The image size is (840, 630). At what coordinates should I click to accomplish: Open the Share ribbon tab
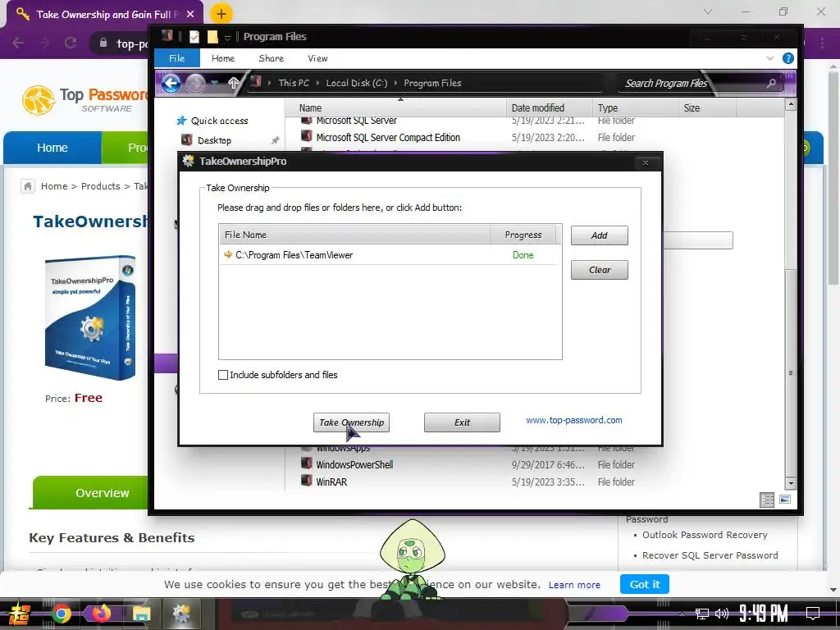click(x=271, y=58)
